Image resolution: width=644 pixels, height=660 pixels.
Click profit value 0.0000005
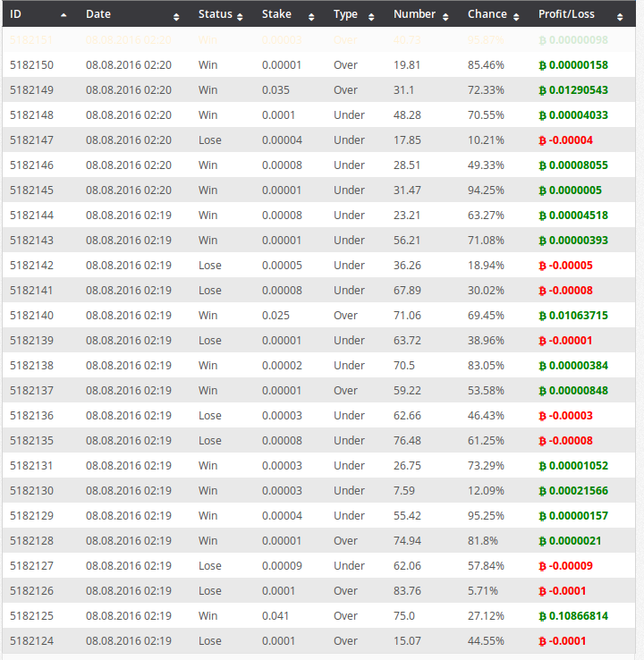tap(575, 190)
